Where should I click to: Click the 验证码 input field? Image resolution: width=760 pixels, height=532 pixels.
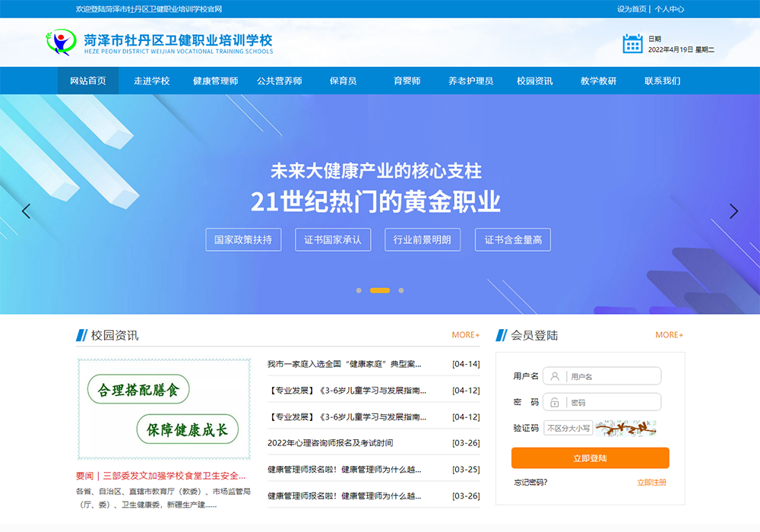click(568, 428)
